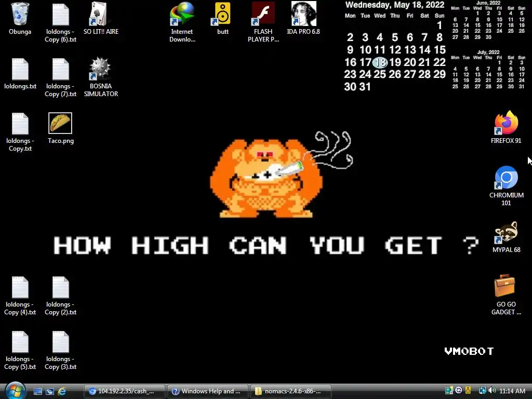The image size is (532, 399).
Task: Open SO LIT!! AIRE solitaire shortcut
Action: tap(101, 19)
